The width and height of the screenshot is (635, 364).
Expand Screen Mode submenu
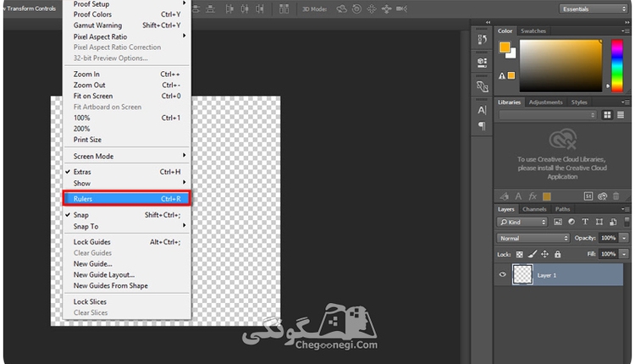click(127, 156)
